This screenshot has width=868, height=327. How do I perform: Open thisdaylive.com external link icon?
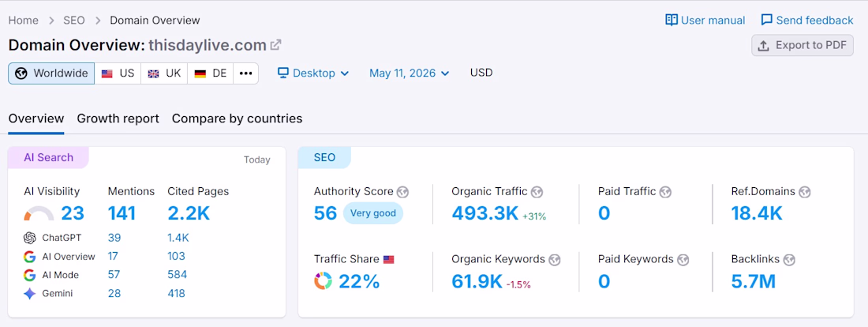click(x=275, y=45)
